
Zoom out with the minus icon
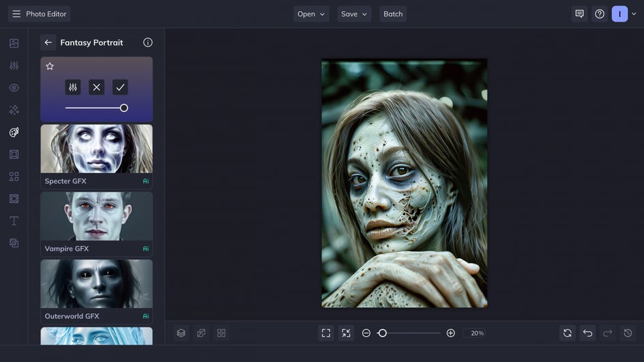tap(366, 333)
